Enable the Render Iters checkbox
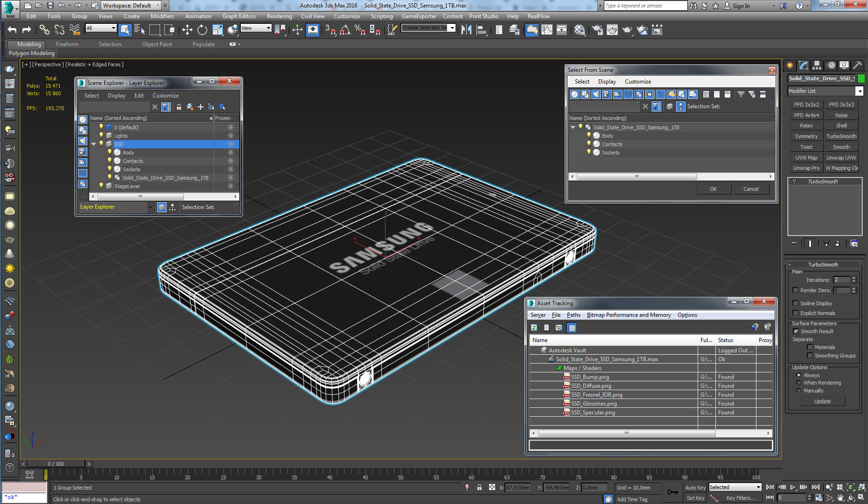This screenshot has height=504, width=868. click(795, 290)
